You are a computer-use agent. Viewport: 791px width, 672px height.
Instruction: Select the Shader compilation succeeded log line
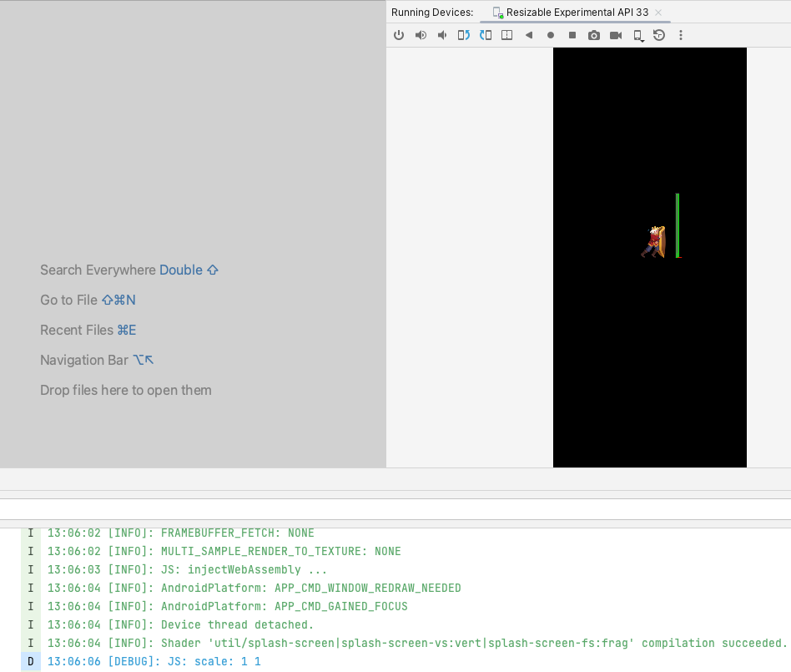pos(416,643)
